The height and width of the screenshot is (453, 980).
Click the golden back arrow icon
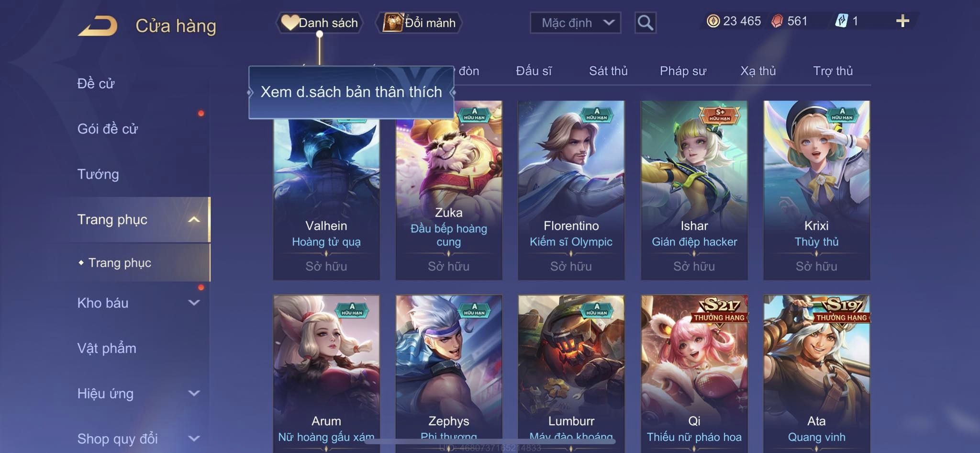[x=98, y=26]
